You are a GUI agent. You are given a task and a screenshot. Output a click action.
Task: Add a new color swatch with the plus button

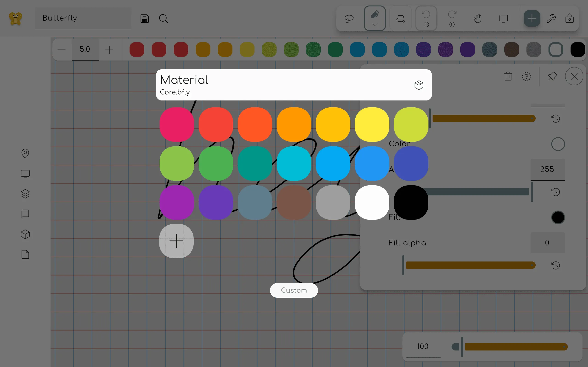(176, 241)
